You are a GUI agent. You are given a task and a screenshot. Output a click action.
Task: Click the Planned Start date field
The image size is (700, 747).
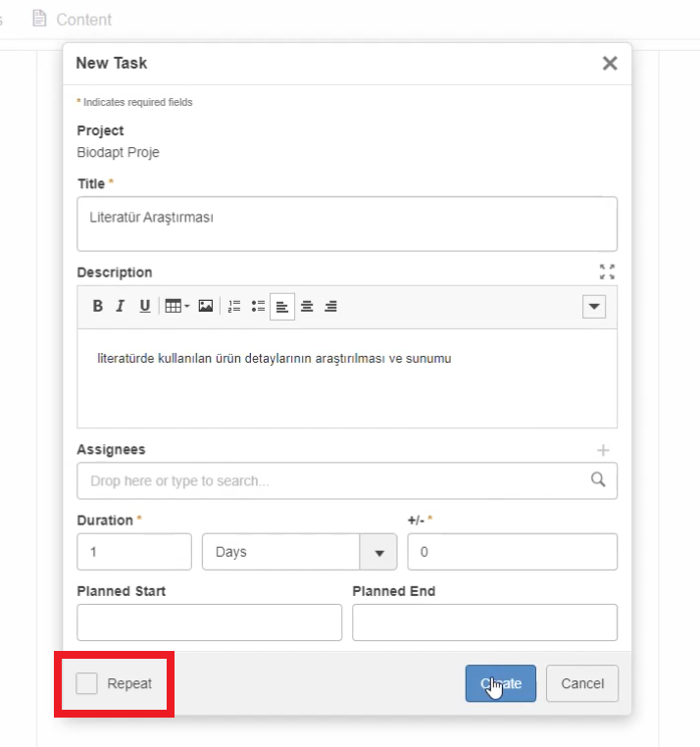209,622
